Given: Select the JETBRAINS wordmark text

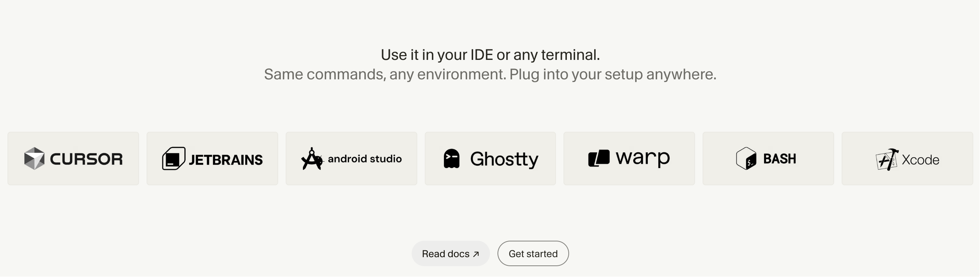Looking at the screenshot, I should click(x=226, y=159).
